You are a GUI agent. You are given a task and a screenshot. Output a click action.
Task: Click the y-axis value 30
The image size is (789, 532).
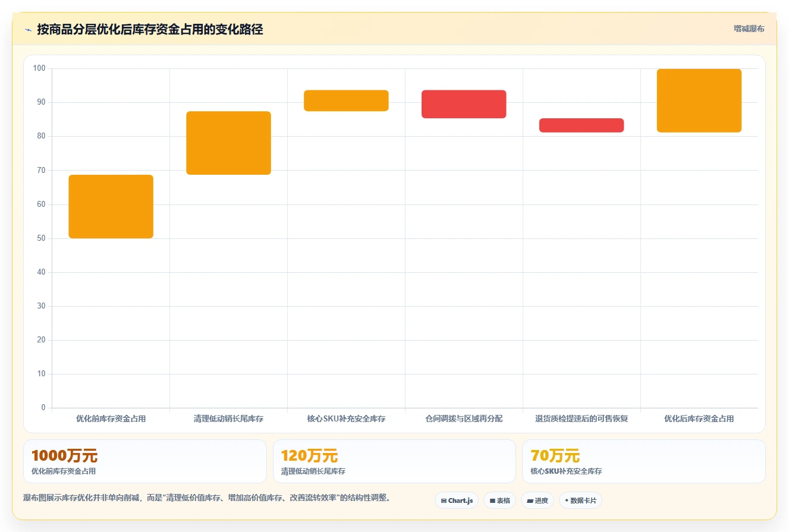41,306
